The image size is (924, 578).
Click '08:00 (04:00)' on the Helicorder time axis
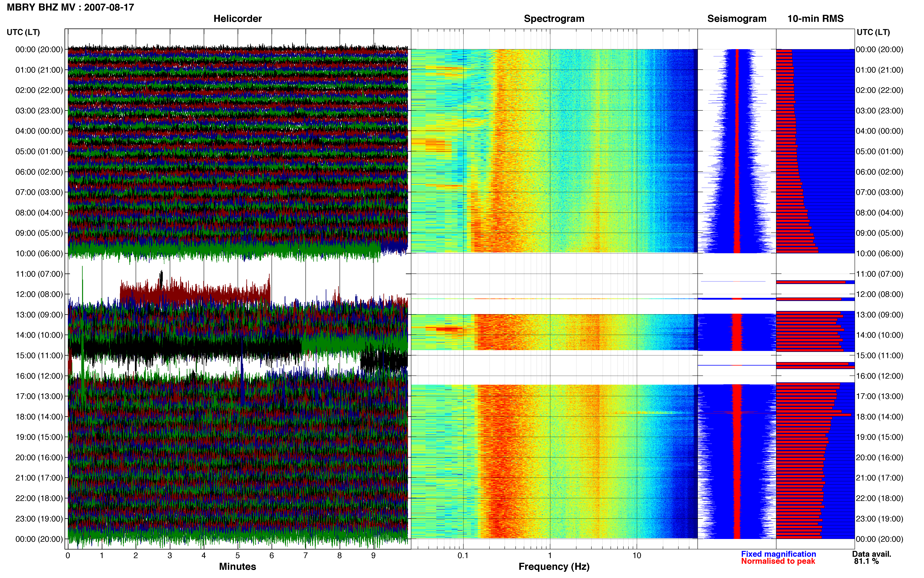pyautogui.click(x=39, y=213)
